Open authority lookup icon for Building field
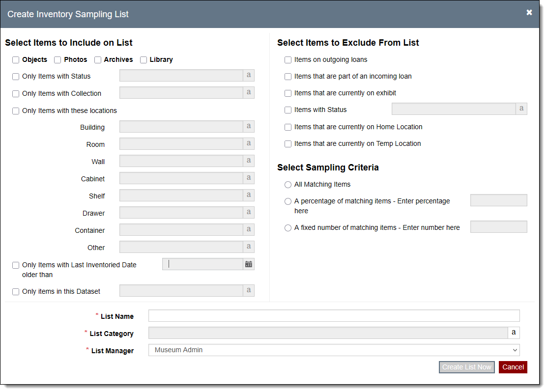Viewport: 547px width, 392px height. 249,127
